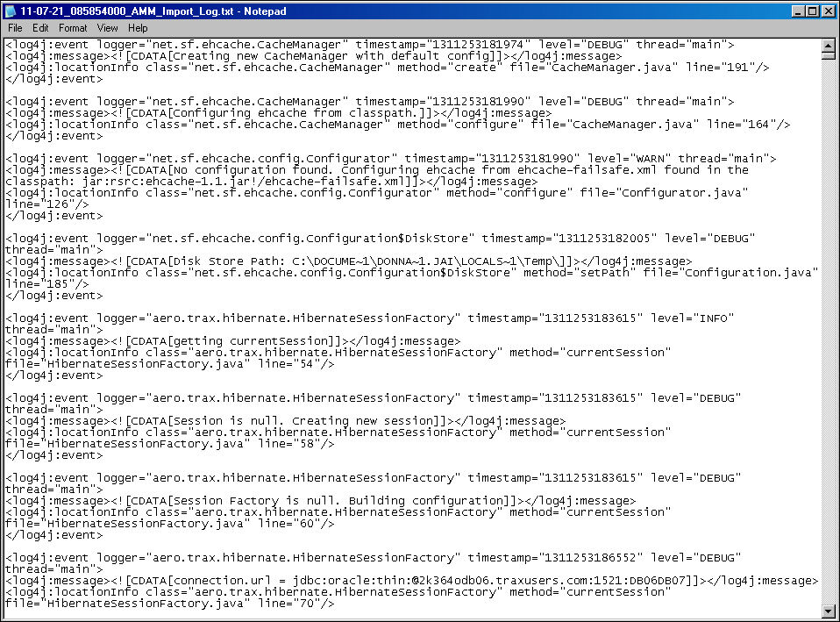Open the Format menu
This screenshot has width=840, height=622.
[x=72, y=28]
